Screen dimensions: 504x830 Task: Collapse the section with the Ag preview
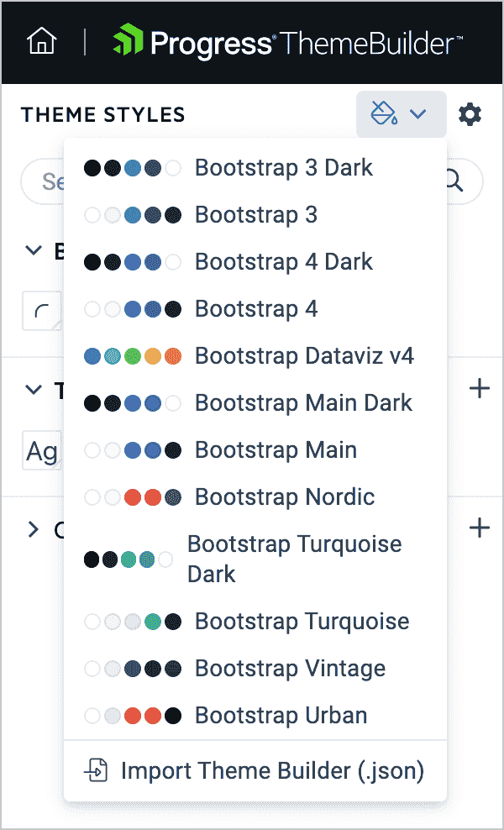click(34, 390)
